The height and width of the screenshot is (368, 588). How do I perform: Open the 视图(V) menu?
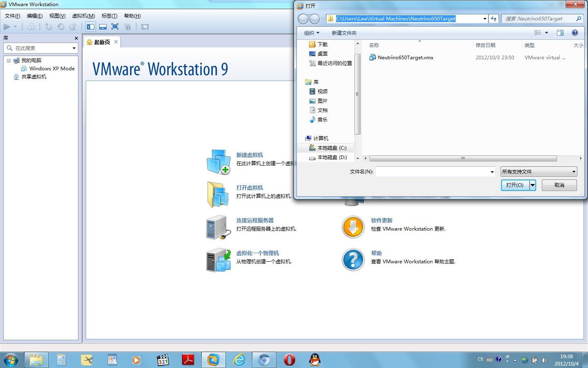[x=57, y=16]
